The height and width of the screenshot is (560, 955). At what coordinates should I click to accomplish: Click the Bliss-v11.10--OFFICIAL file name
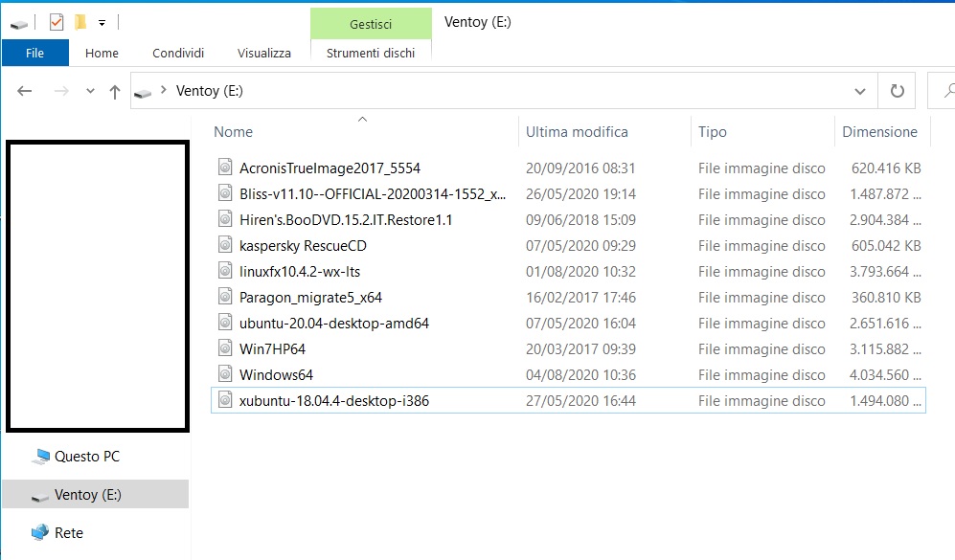coord(372,194)
